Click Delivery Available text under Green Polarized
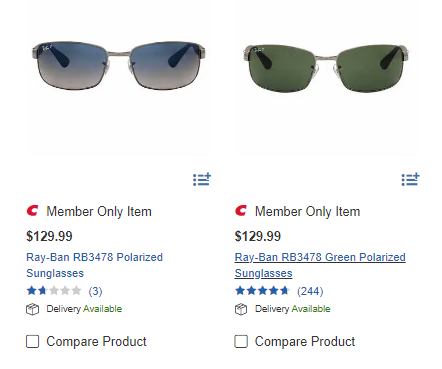442x369 pixels. [293, 309]
